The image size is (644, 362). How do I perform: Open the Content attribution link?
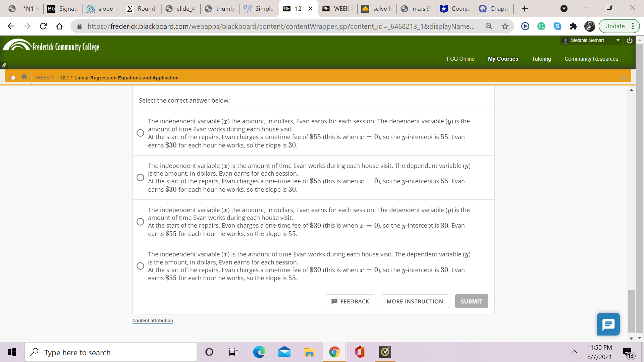coord(153,320)
